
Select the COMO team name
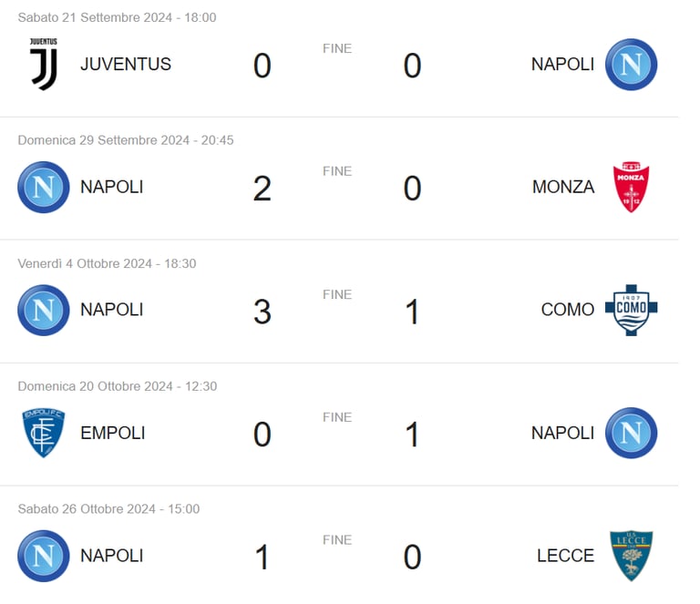568,310
